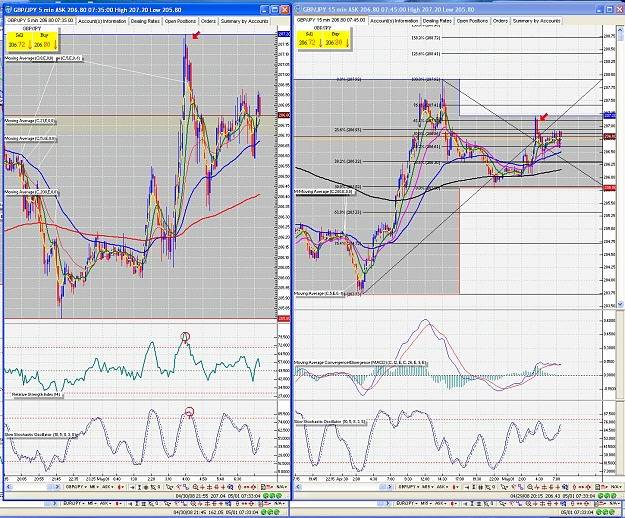
Task: Select Dealing Rates tab in 15 min window
Action: 437,21
